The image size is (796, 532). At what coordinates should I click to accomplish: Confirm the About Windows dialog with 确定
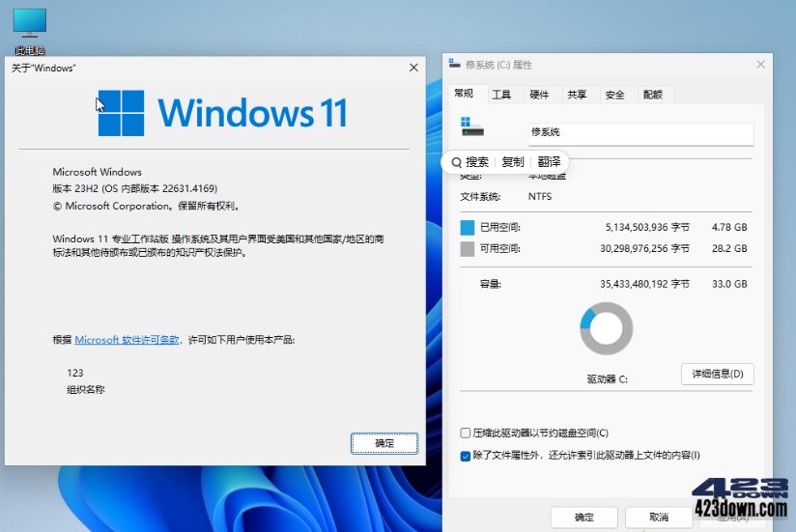384,443
